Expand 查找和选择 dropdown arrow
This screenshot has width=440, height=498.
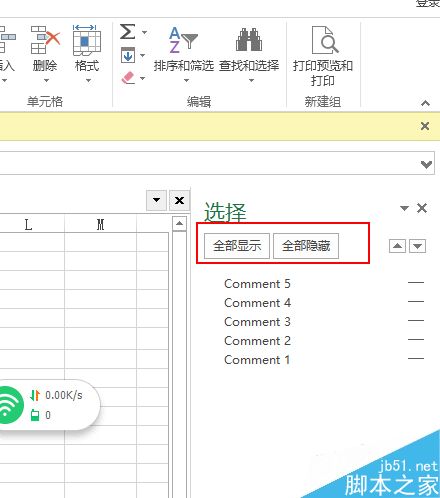click(x=251, y=80)
